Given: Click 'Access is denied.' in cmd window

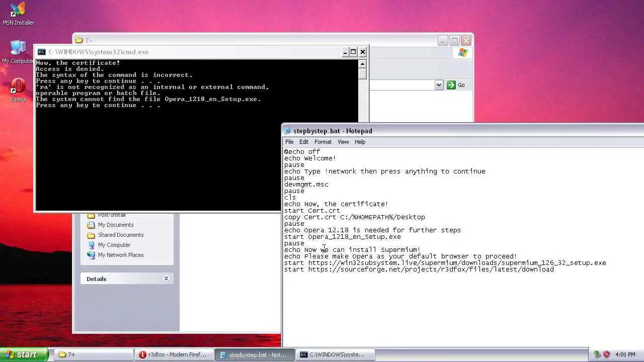Looking at the screenshot, I should [70, 69].
